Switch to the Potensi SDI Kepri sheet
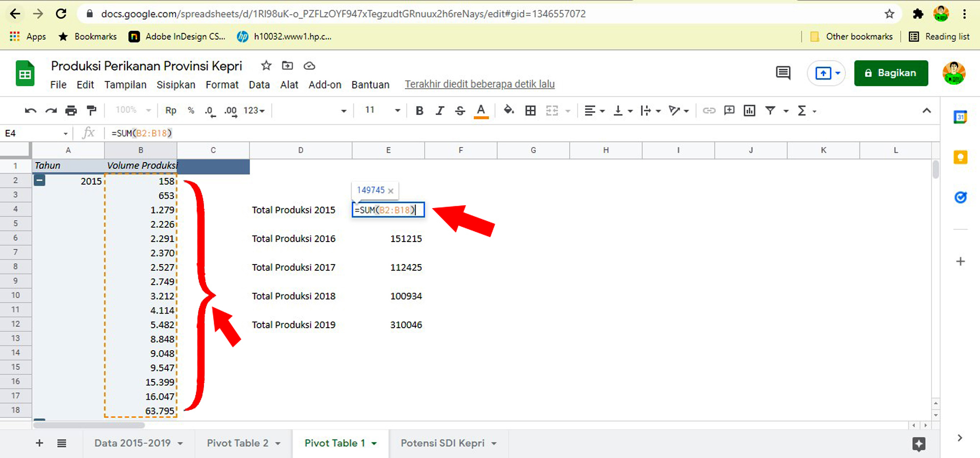Viewport: 980px width, 458px height. 442,443
